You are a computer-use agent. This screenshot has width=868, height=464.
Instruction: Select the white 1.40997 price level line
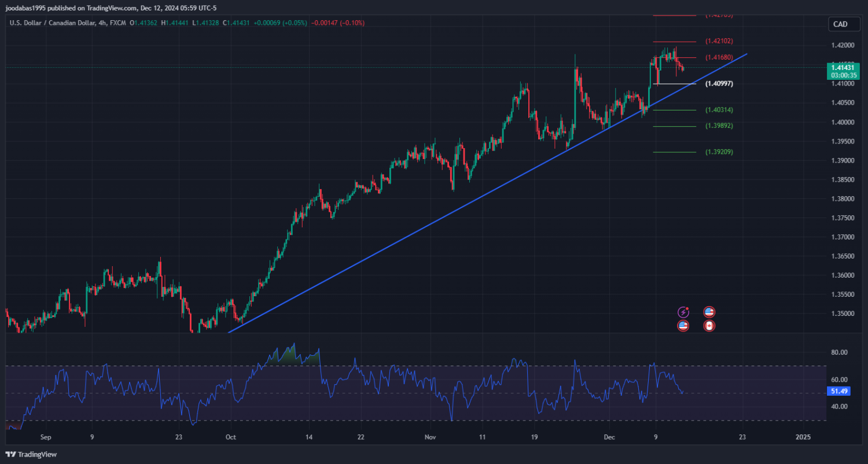674,84
